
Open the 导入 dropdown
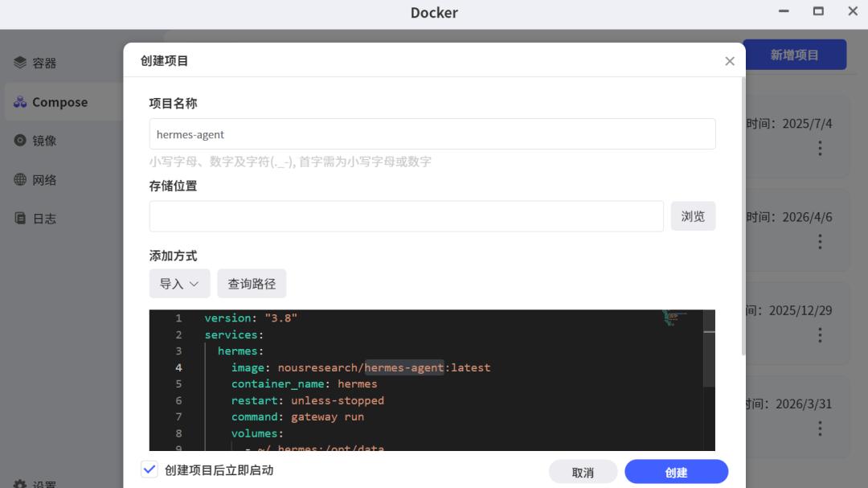179,284
